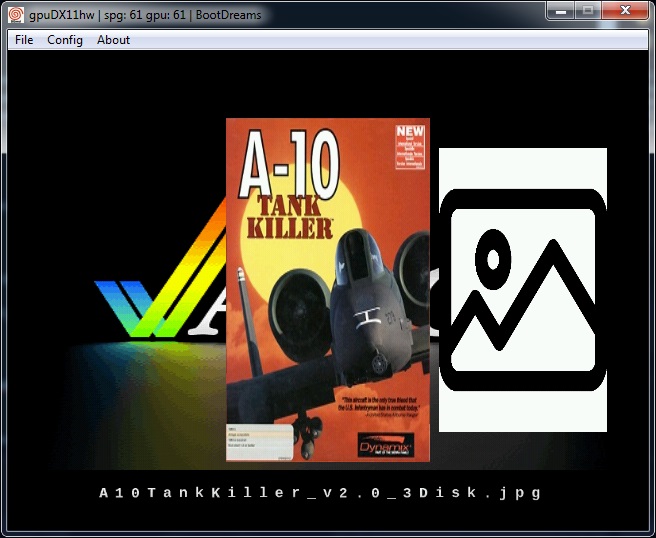Open the Config menu
Viewport: 656px width, 538px height.
click(65, 40)
